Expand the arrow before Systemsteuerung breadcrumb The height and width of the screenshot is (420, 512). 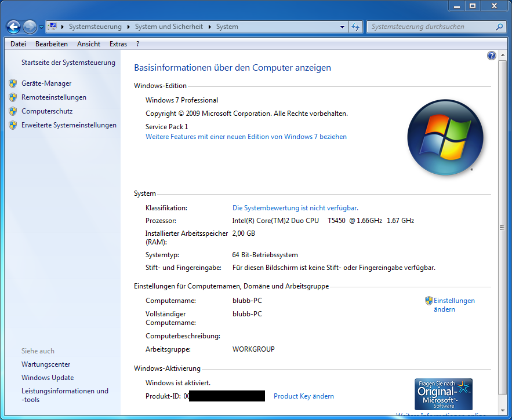tap(63, 27)
